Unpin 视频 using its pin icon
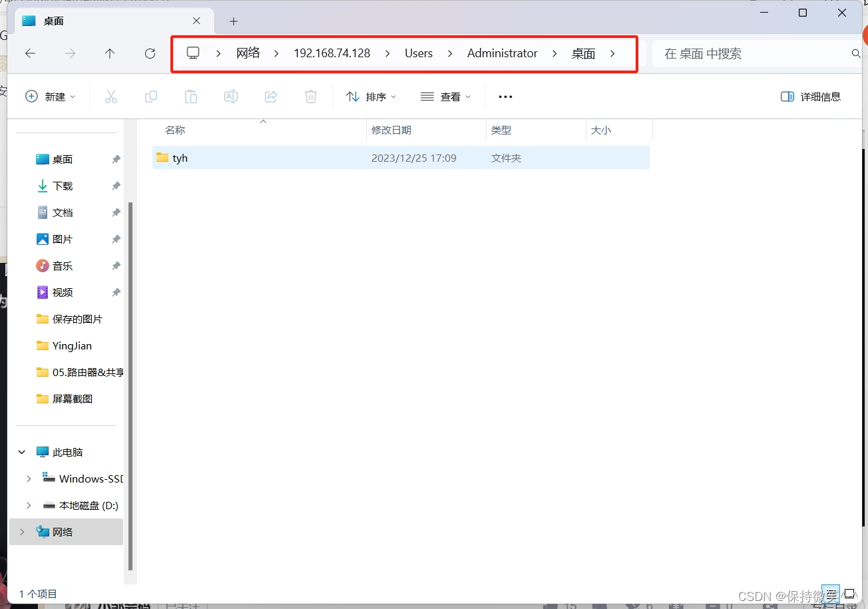The height and width of the screenshot is (609, 868). pos(116,293)
